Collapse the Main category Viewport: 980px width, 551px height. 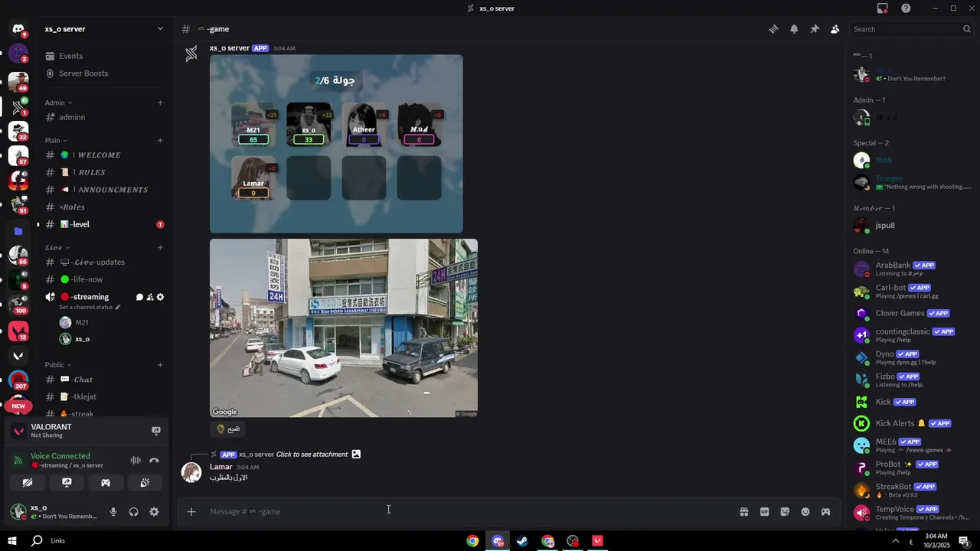(56, 140)
